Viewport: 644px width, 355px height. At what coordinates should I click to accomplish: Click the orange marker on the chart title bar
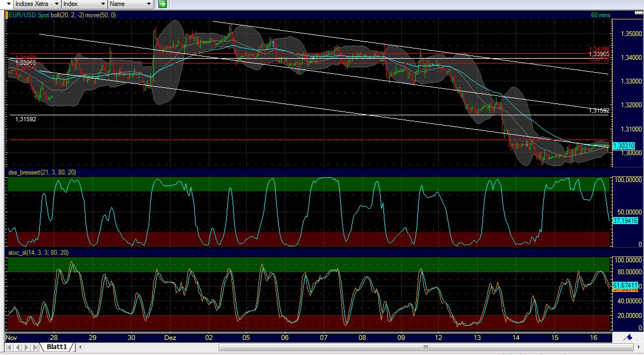click(x=6, y=15)
